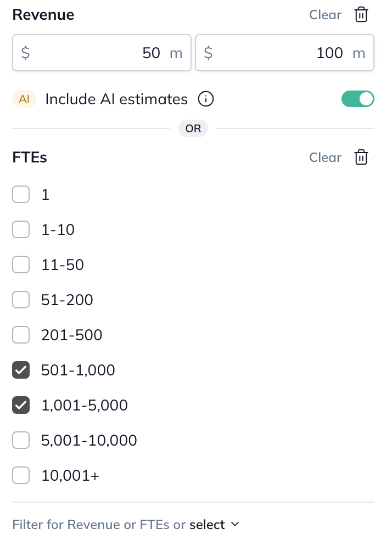Check the 201-500 FTEs box

point(21,335)
